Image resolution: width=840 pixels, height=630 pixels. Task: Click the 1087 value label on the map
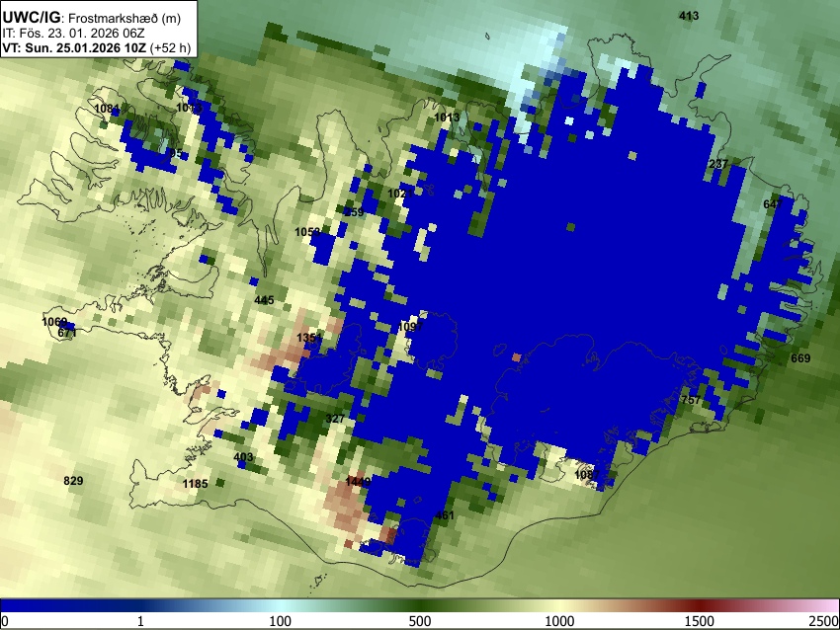point(587,475)
